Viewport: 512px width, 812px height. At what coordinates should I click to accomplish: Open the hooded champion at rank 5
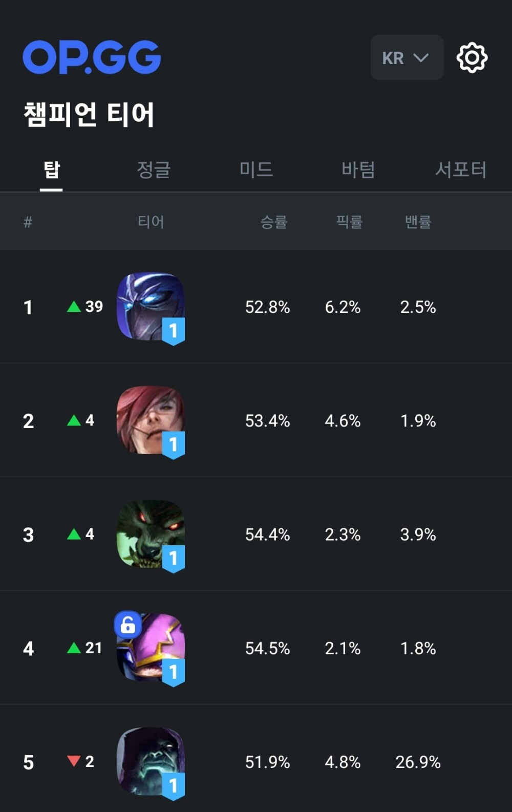point(150,761)
